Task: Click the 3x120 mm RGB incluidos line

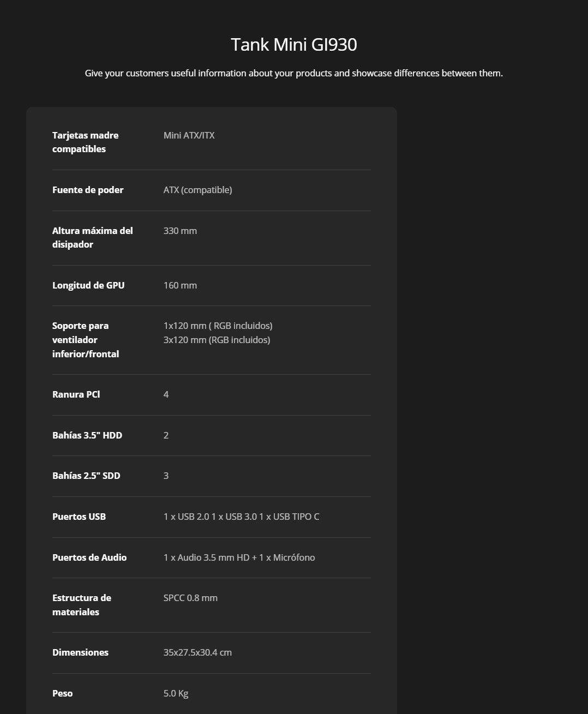Action: point(217,340)
